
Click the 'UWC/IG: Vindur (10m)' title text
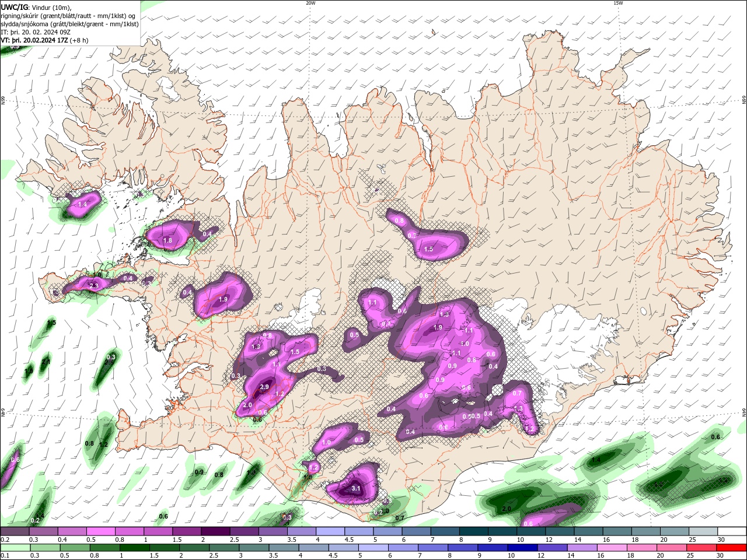pos(36,7)
